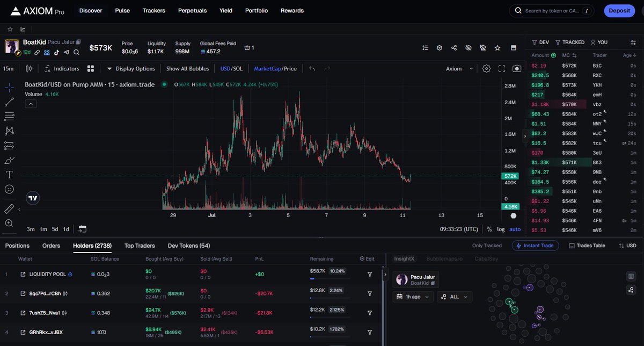Open the bubble map list view icon
The height and width of the screenshot is (346, 644).
pos(631,276)
